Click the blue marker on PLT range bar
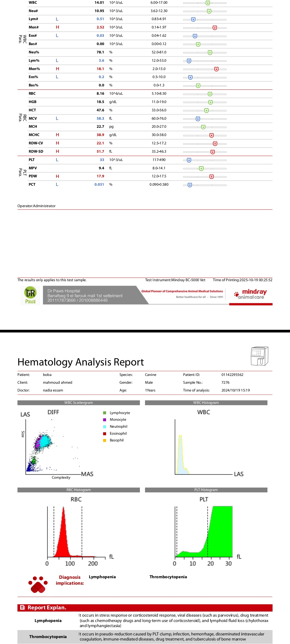The image size is (290, 644). pyautogui.click(x=189, y=160)
